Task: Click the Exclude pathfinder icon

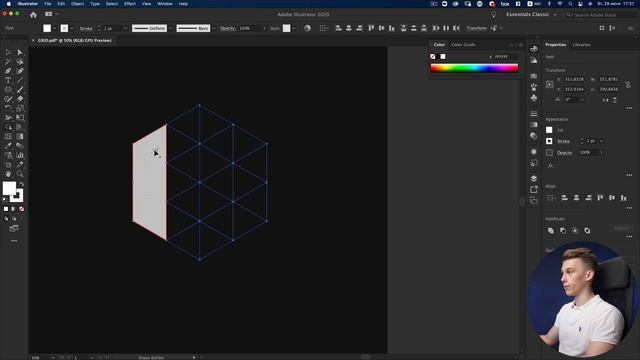Action: [x=587, y=231]
